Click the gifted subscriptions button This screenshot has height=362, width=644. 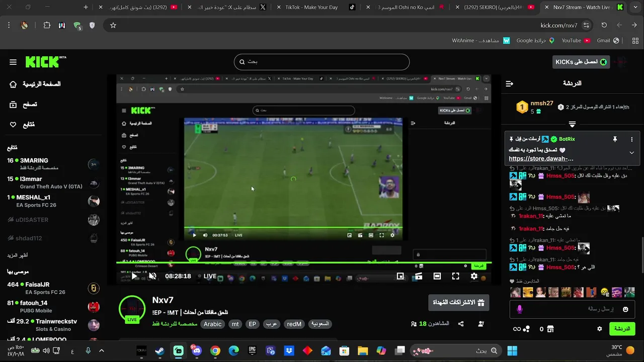(458, 303)
